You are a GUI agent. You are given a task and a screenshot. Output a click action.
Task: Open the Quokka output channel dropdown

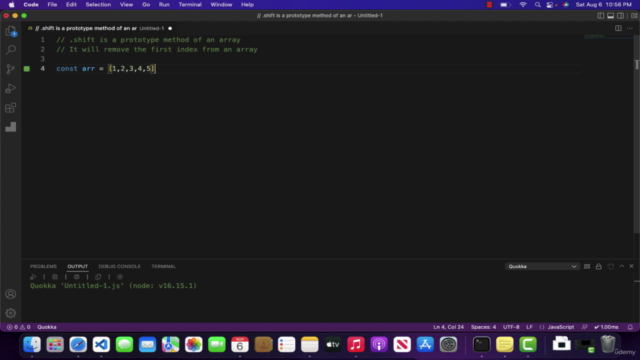coord(542,267)
